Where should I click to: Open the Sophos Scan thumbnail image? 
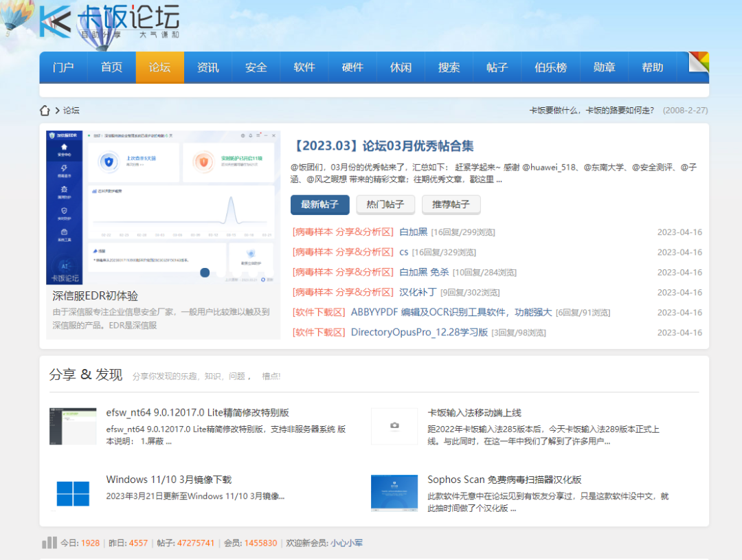394,493
